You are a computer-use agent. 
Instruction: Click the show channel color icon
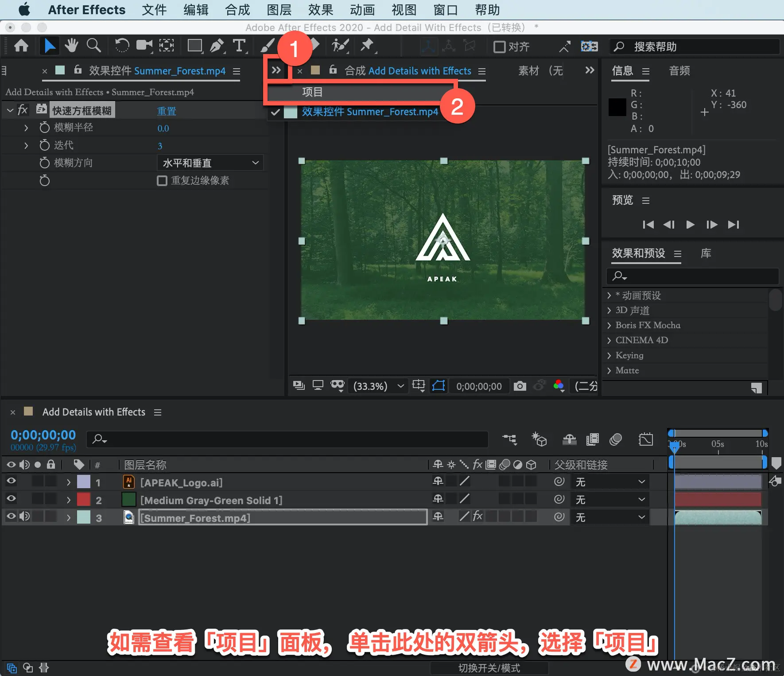559,386
